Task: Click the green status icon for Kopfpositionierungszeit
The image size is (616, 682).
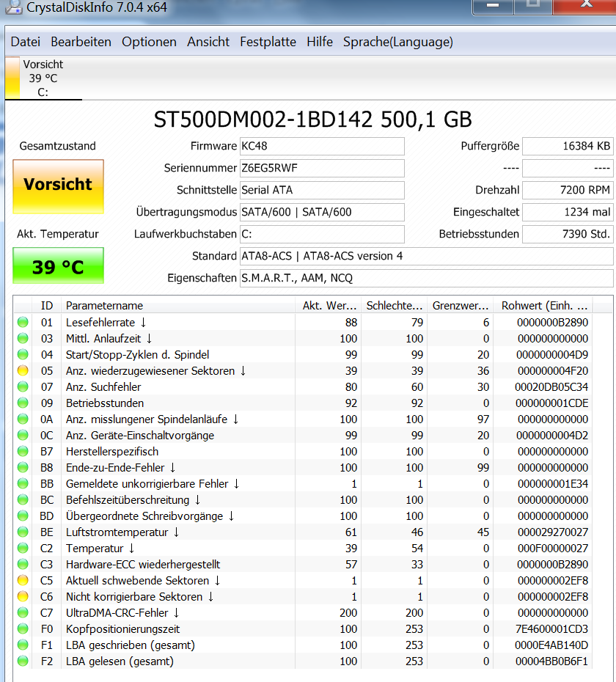Action: pyautogui.click(x=23, y=628)
